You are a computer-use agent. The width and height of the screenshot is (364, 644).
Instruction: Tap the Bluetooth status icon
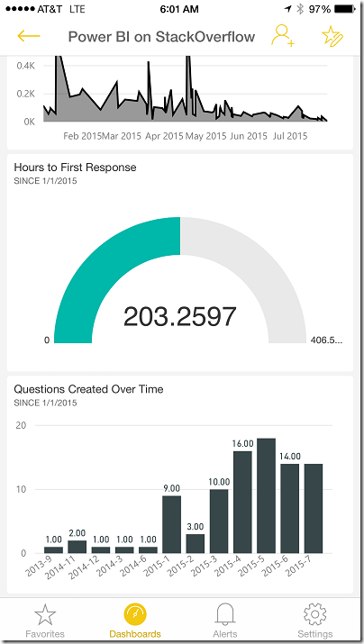(x=300, y=9)
